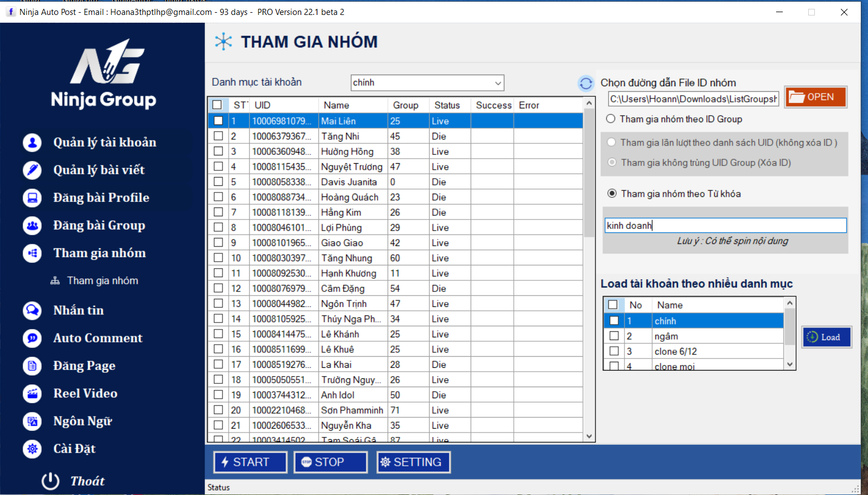The height and width of the screenshot is (495, 868).
Task: Check the chính category checkbox
Action: pyautogui.click(x=614, y=321)
